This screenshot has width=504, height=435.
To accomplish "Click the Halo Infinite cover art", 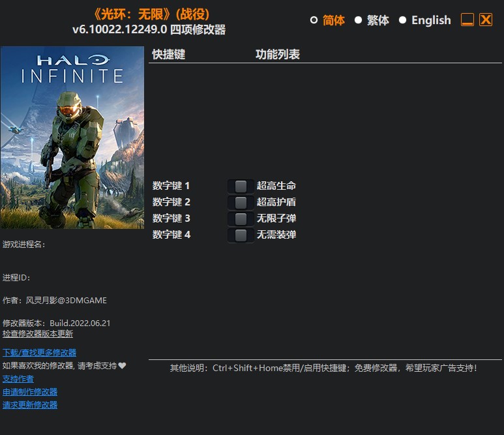I will pos(72,138).
